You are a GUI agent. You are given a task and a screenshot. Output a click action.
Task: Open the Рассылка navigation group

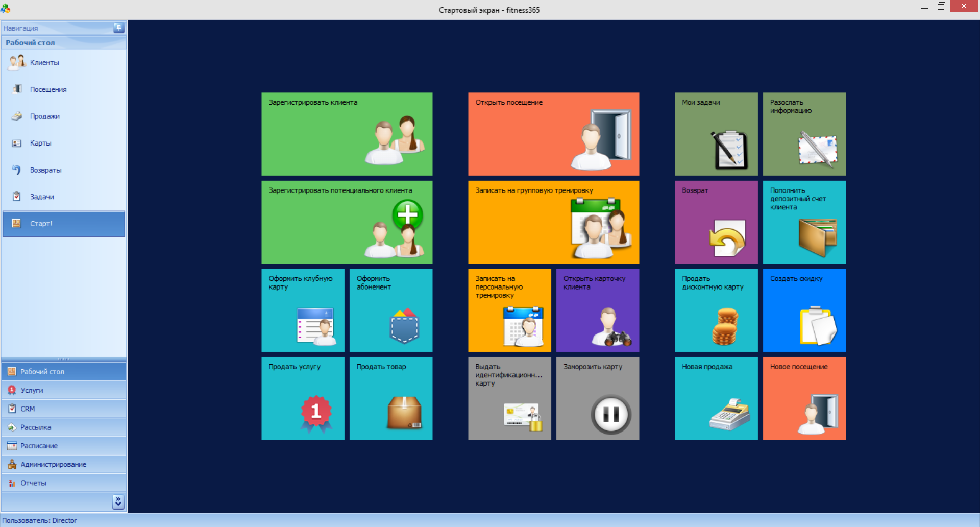tap(64, 427)
